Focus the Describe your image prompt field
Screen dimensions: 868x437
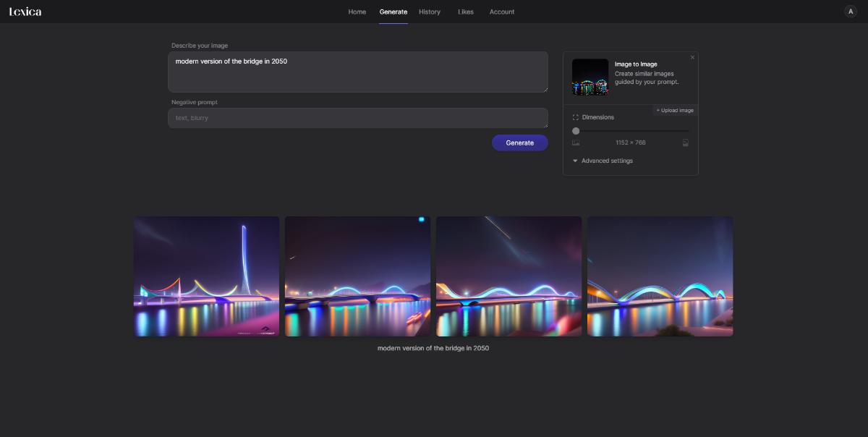[358, 72]
